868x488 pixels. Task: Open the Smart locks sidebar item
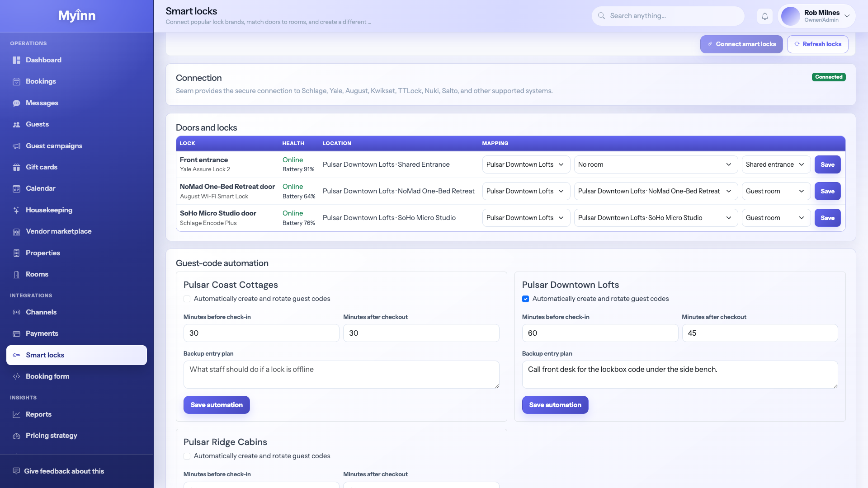click(76, 355)
